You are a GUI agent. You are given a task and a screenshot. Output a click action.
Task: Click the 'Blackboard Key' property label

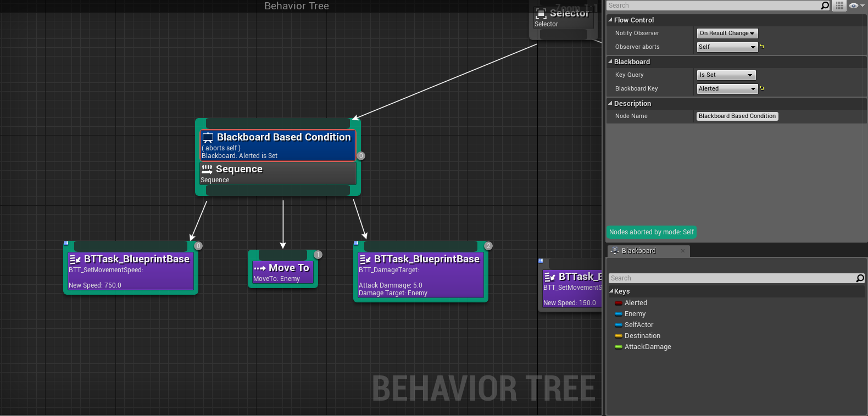point(637,89)
